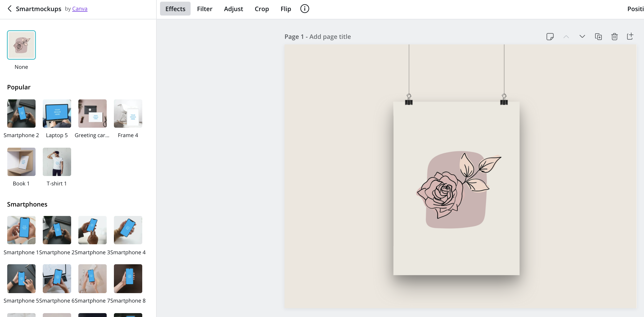Screen dimensions: 644x317
Task: Move page up with chevron arrow
Action: point(566,37)
